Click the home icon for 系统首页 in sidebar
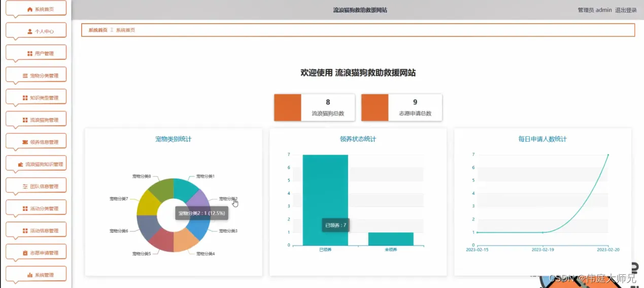The height and width of the screenshot is (288, 644). coord(30,9)
